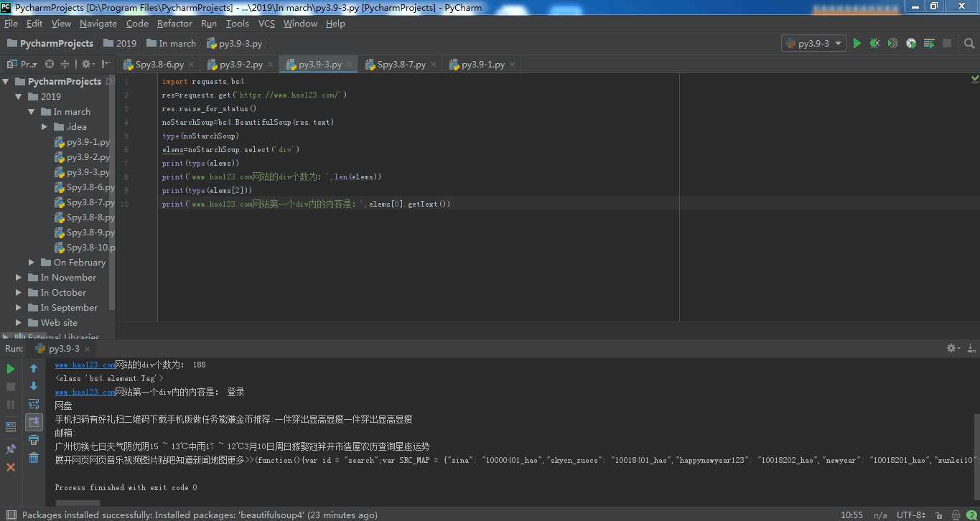Viewport: 980px width, 521px height.
Task: Open Search Everywhere magnifier icon
Action: click(969, 44)
